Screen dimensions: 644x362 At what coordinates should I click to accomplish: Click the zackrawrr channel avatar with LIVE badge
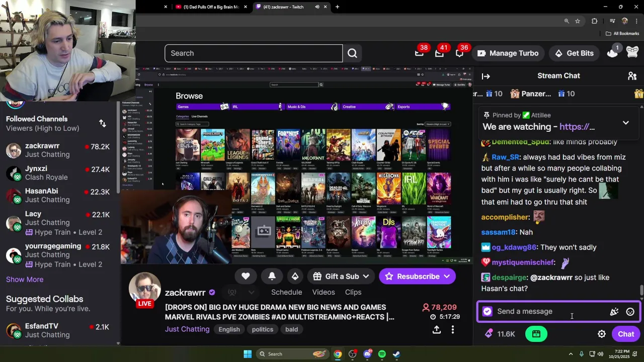[145, 289]
